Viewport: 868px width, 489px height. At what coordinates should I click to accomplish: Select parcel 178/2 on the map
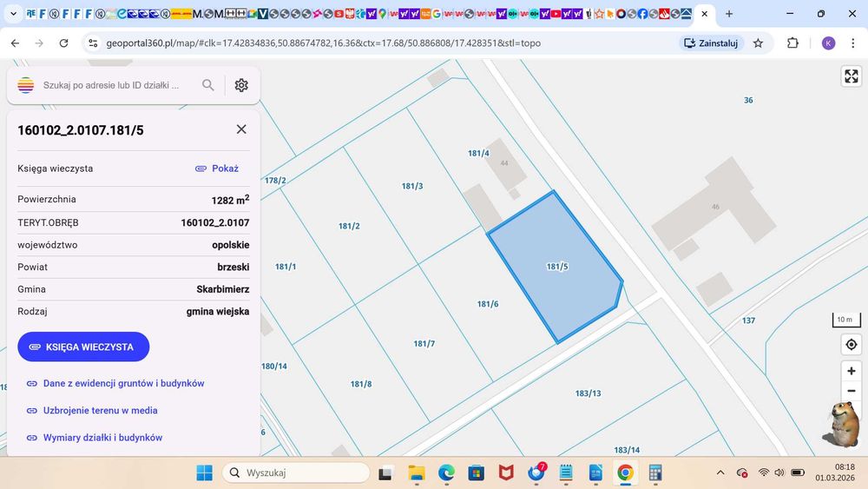click(x=275, y=181)
